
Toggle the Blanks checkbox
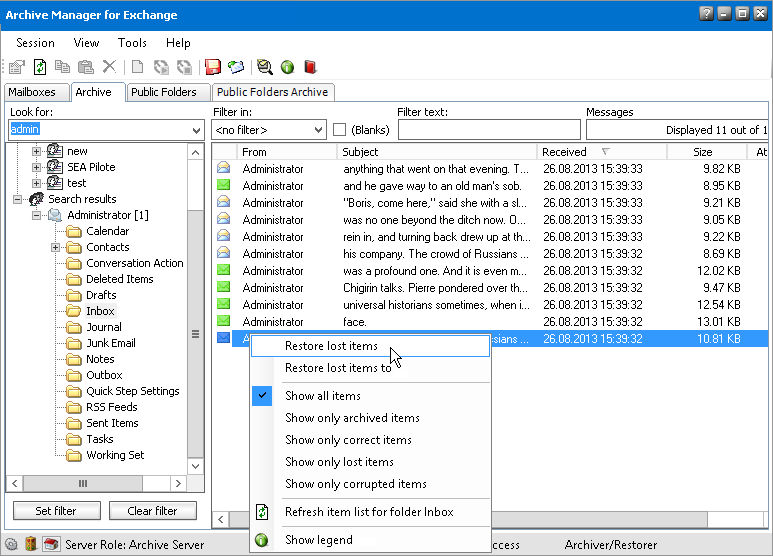[x=340, y=130]
